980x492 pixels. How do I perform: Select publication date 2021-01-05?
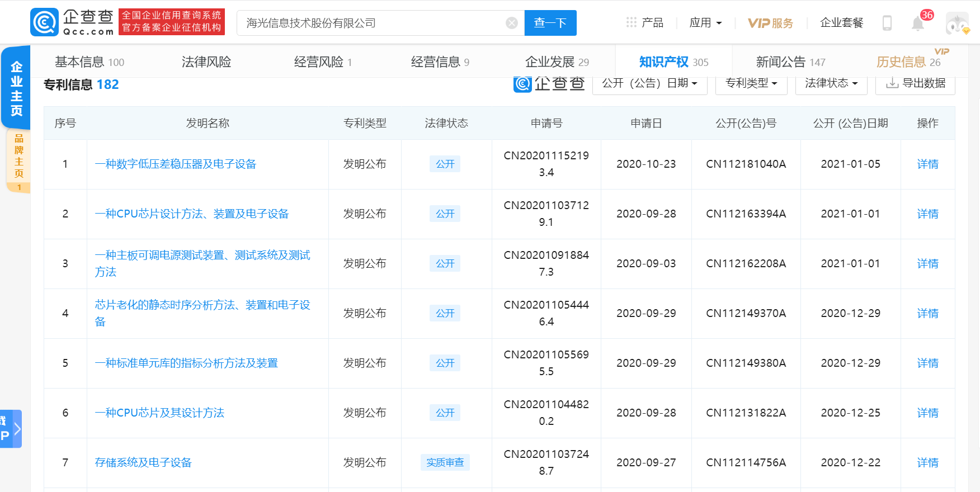pyautogui.click(x=850, y=164)
